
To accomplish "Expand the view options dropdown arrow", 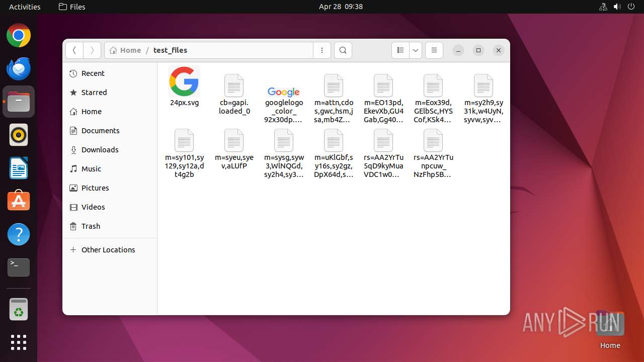I will (416, 50).
